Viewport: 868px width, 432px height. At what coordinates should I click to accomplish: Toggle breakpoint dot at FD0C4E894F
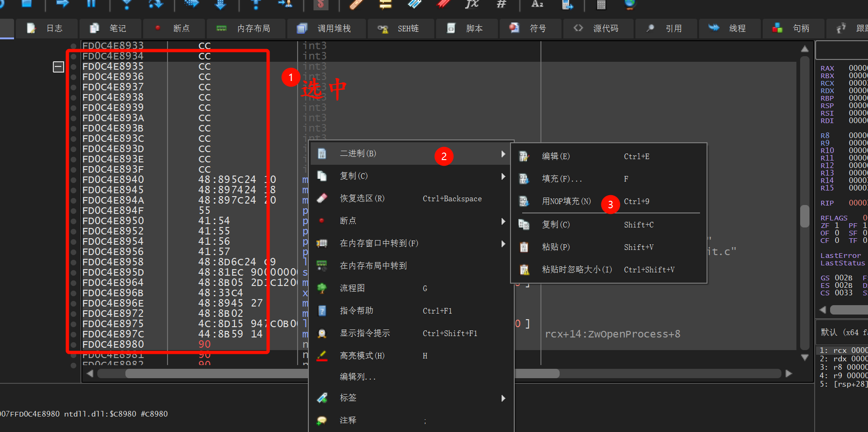73,211
